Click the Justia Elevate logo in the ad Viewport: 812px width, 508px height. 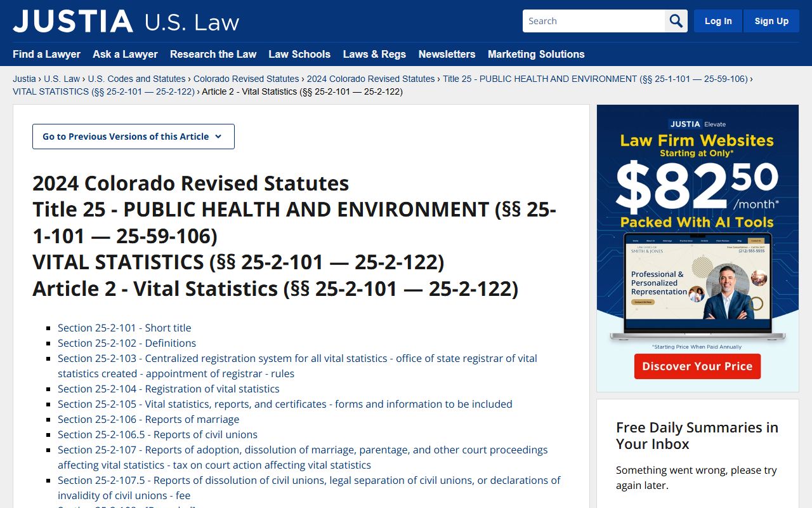697,124
